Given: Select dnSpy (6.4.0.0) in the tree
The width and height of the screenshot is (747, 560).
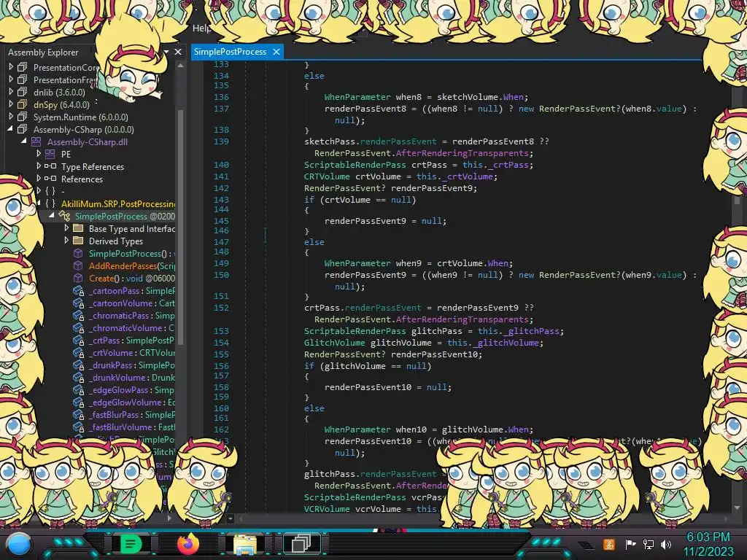Looking at the screenshot, I should (61, 104).
